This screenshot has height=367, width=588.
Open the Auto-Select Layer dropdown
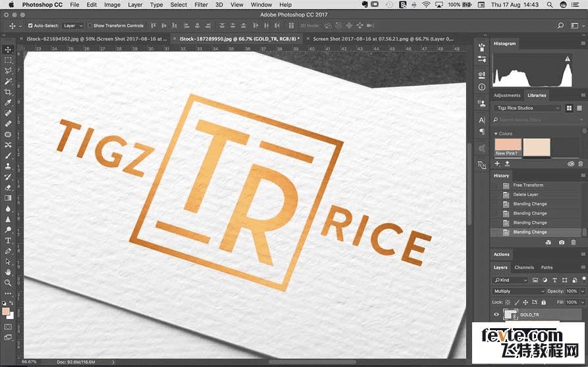click(x=72, y=26)
